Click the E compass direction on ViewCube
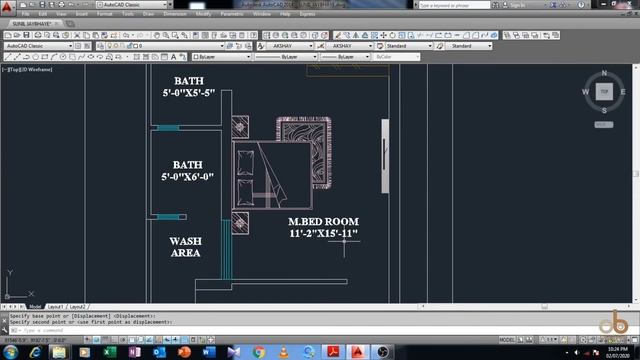The height and width of the screenshot is (360, 640). coord(623,92)
